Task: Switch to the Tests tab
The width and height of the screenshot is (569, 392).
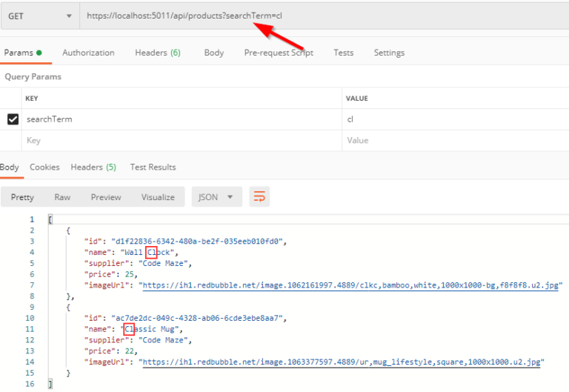Action: (343, 53)
